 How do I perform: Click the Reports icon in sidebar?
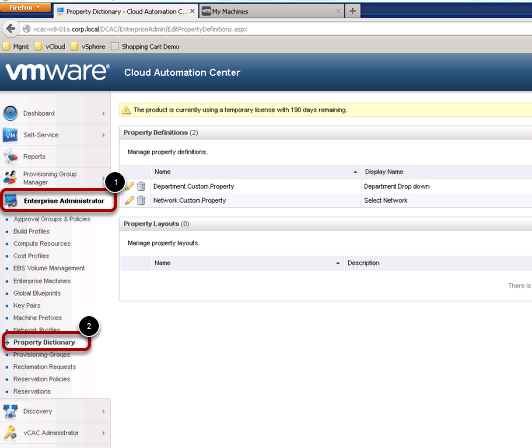pyautogui.click(x=10, y=156)
